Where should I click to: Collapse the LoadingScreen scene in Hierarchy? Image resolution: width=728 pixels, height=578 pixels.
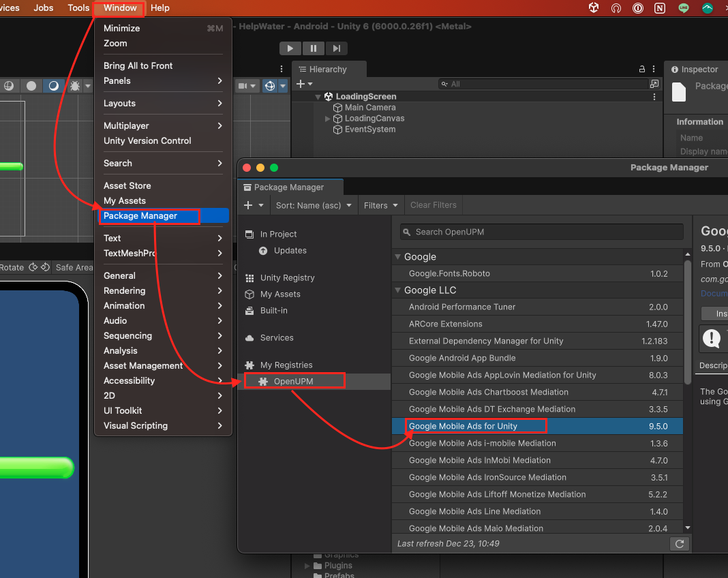[x=318, y=97]
